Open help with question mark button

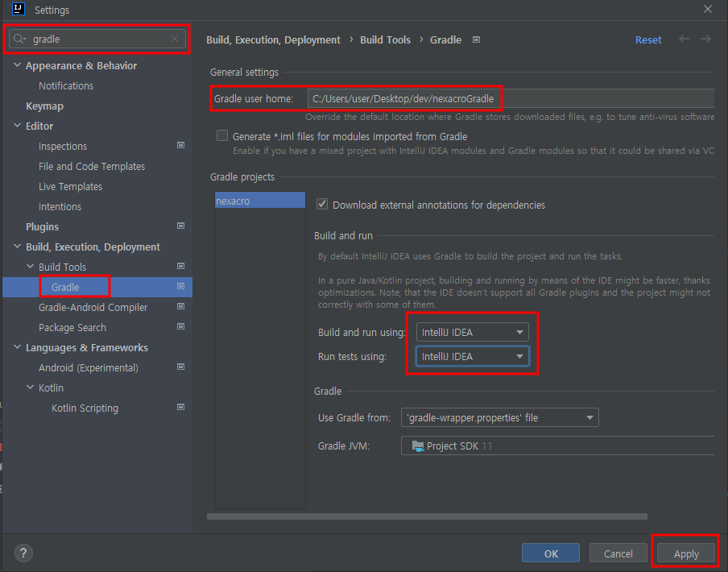[23, 553]
